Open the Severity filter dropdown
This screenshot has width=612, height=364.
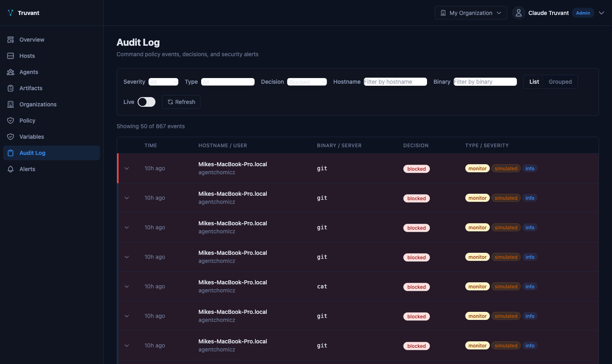pos(164,81)
